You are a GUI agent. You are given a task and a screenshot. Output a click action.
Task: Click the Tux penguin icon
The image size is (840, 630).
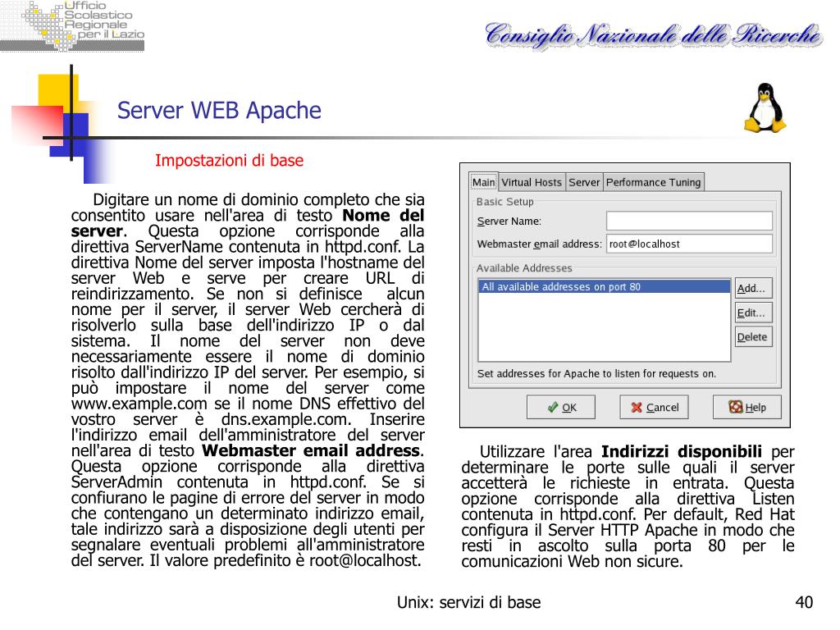coord(765,107)
